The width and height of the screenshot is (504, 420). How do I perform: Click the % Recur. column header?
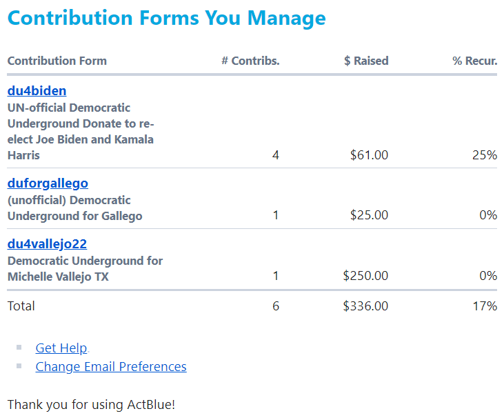pyautogui.click(x=474, y=61)
